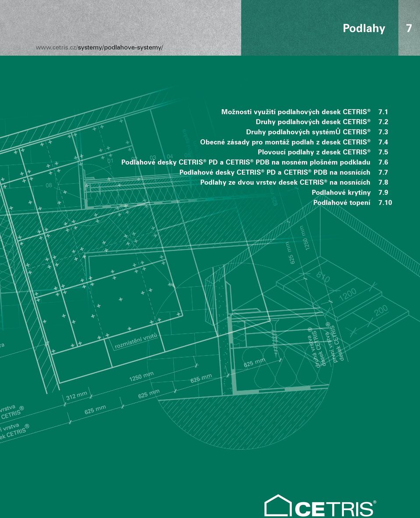
Task: Click section number 7.4
Action: coord(383,142)
